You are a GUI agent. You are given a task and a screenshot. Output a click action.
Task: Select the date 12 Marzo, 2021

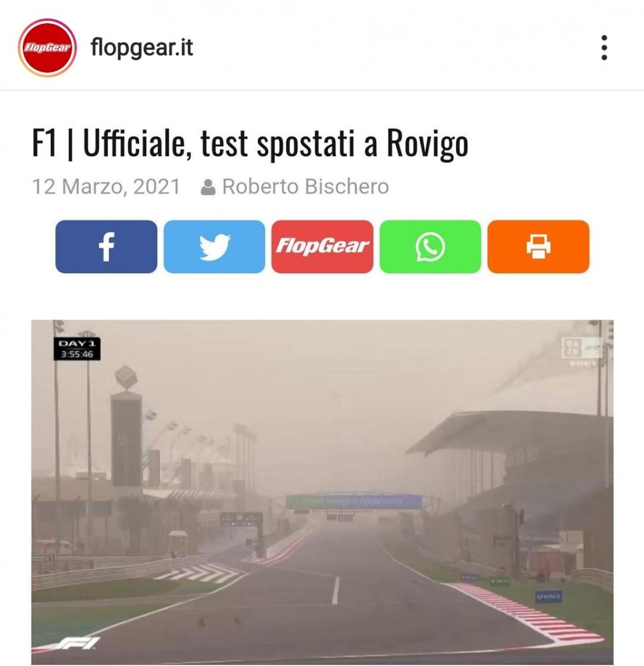tap(106, 186)
